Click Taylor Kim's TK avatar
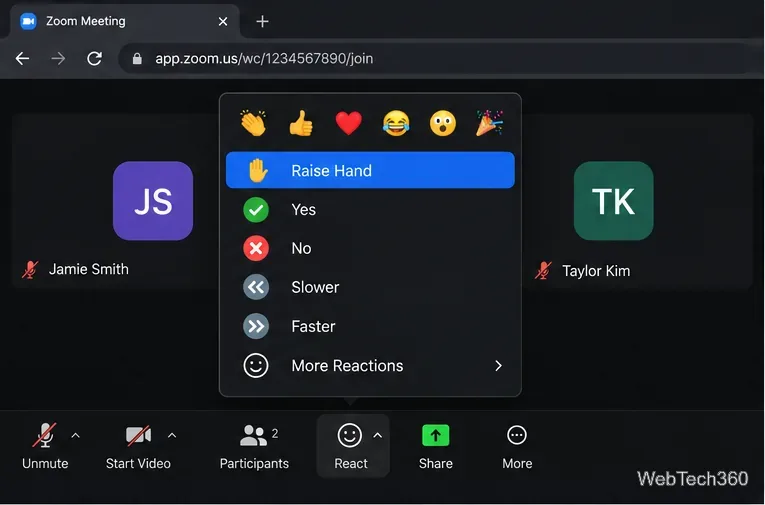The width and height of the screenshot is (765, 505). coord(613,201)
